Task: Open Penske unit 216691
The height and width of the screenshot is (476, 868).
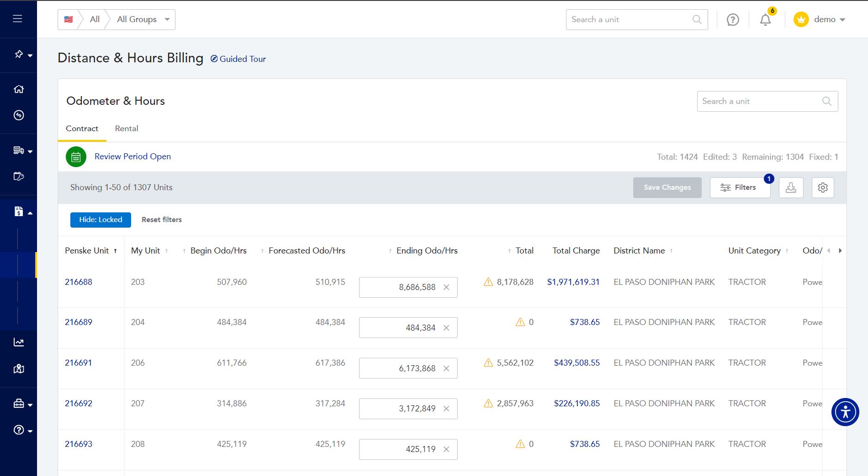Action: click(78, 362)
